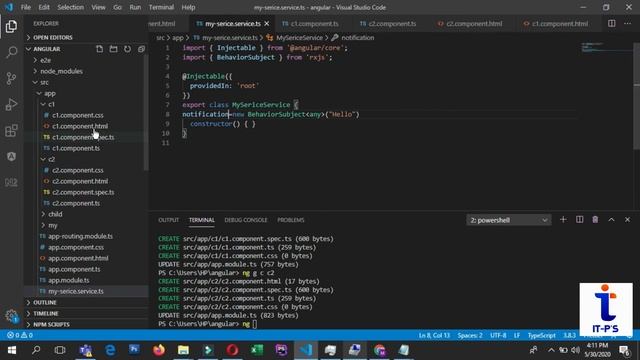Open the Manage settings gear

[11, 316]
